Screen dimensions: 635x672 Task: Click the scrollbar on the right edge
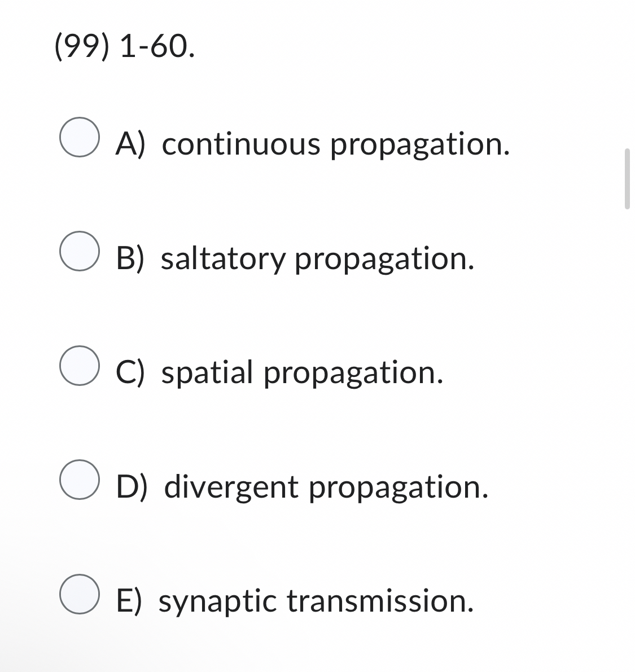pos(628,178)
